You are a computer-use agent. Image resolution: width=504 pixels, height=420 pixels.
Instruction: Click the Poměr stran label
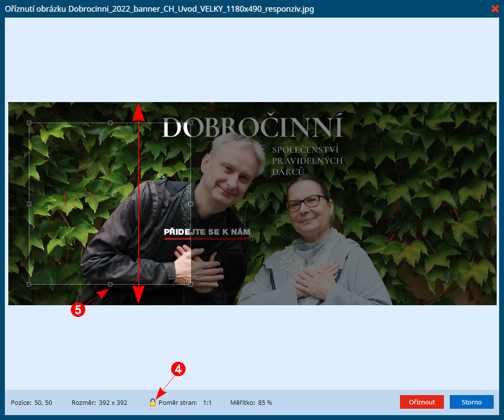click(178, 402)
